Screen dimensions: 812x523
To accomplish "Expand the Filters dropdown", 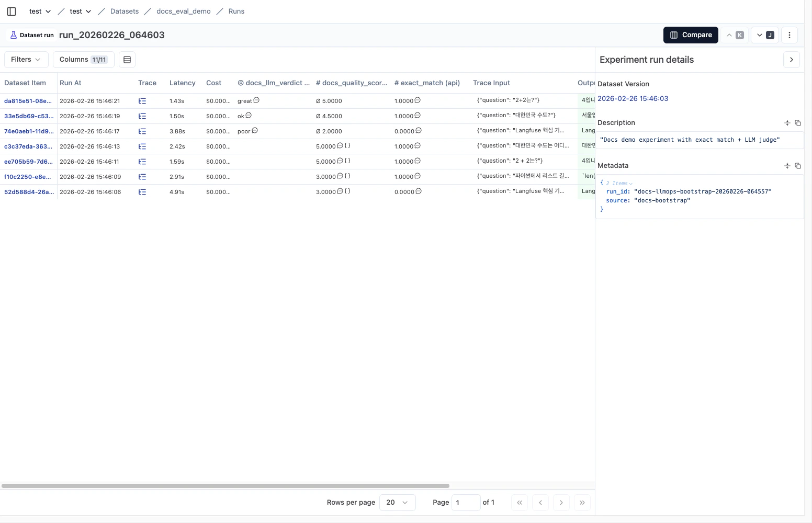I will (26, 60).
